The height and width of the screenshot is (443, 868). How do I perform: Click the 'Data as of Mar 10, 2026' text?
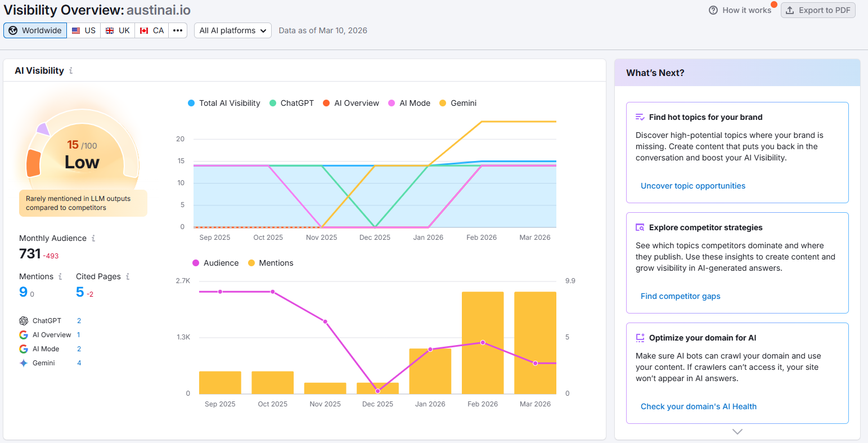323,30
